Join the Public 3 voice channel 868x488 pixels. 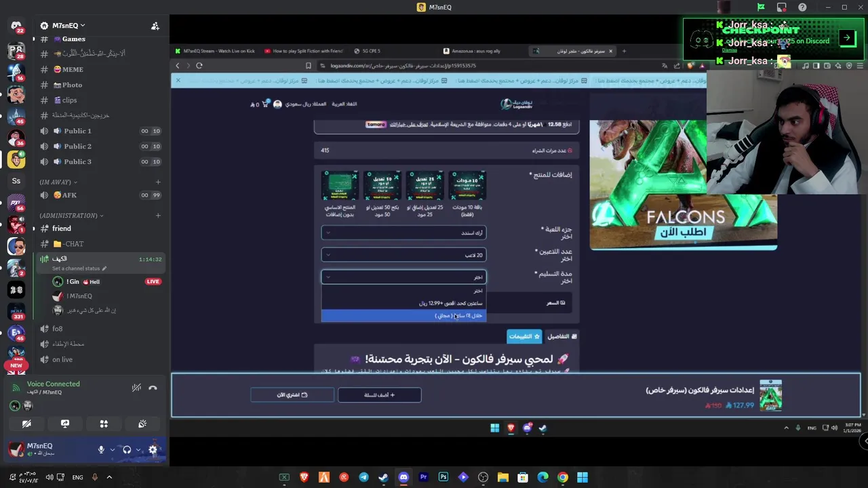pyautogui.click(x=99, y=161)
